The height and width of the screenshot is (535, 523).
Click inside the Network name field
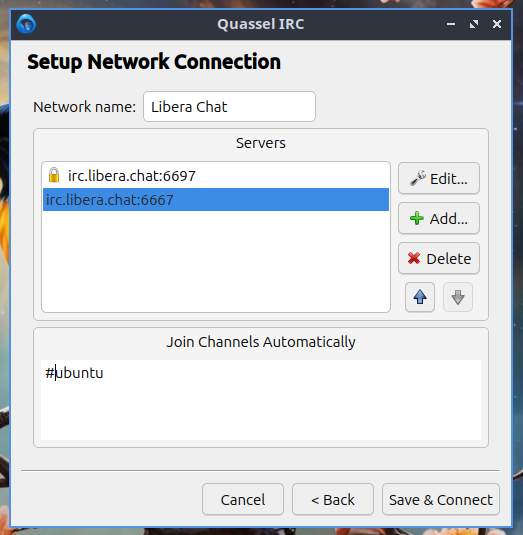pos(229,106)
